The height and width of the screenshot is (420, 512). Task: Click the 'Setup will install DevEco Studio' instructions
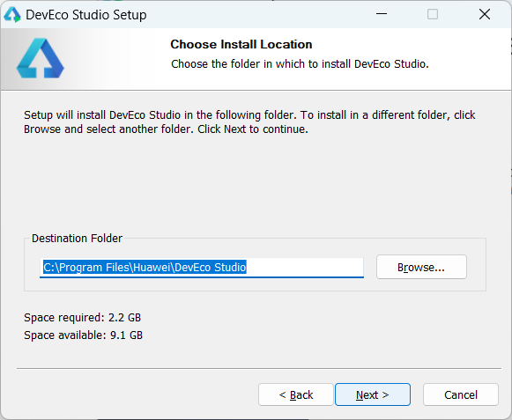tap(249, 122)
